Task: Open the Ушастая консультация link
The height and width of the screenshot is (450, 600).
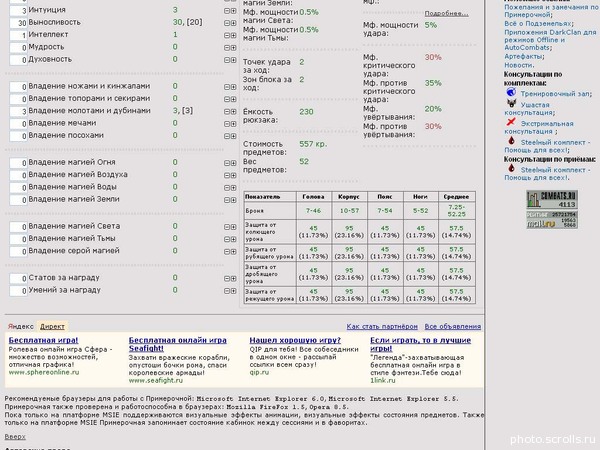Action: pyautogui.click(x=529, y=109)
